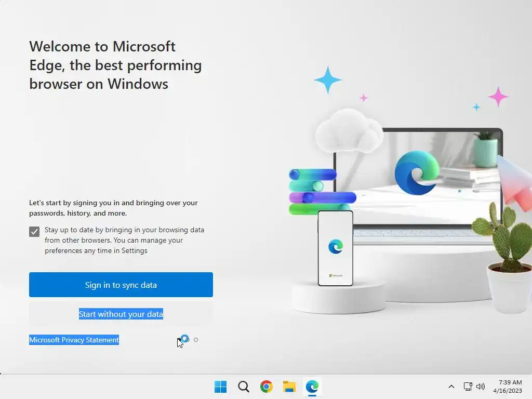Open the volume speaker tray icon

pos(481,387)
